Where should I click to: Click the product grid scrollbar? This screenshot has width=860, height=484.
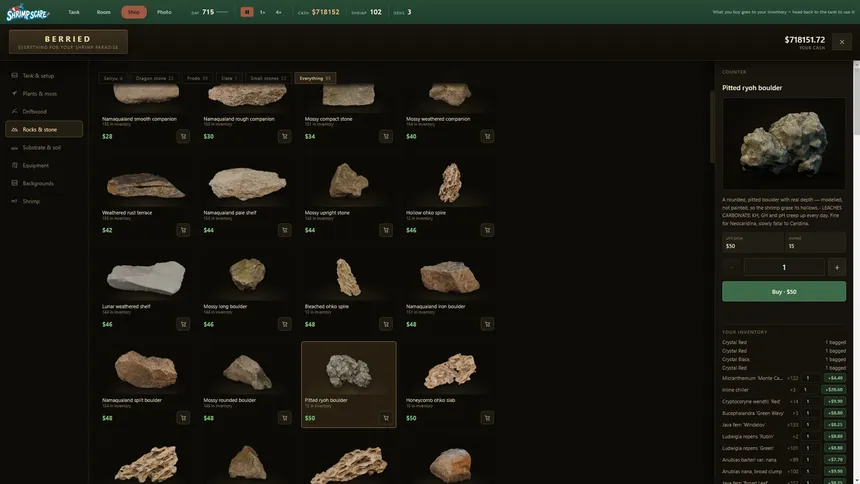point(712,126)
